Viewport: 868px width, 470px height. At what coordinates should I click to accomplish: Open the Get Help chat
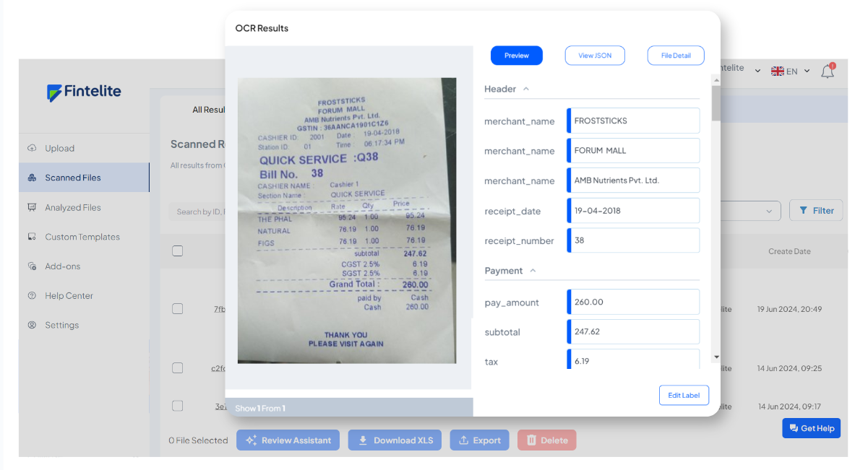(x=811, y=428)
